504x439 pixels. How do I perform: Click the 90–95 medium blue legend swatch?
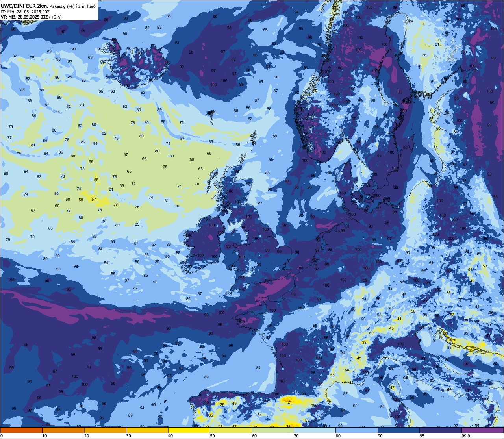(x=398, y=430)
